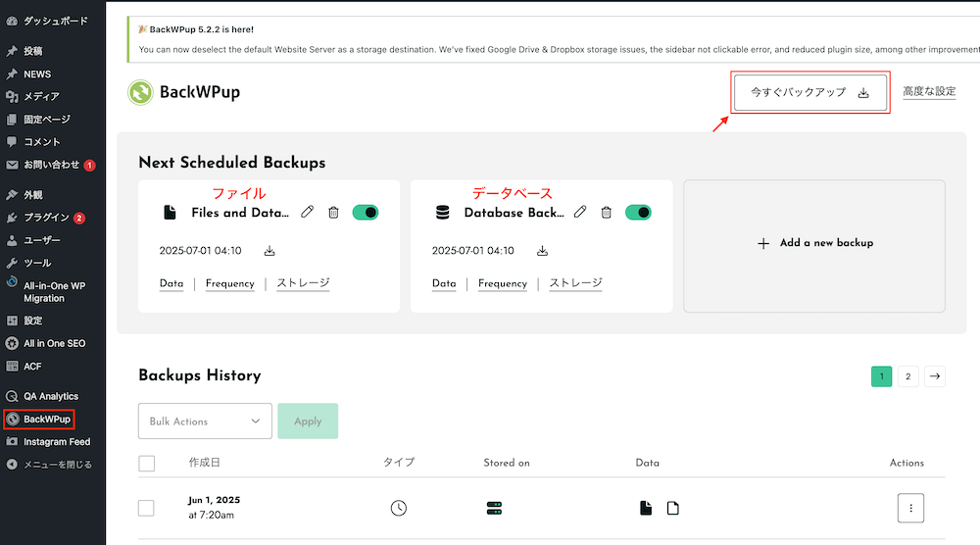Open Frequency link in Database Backup card

click(x=503, y=283)
